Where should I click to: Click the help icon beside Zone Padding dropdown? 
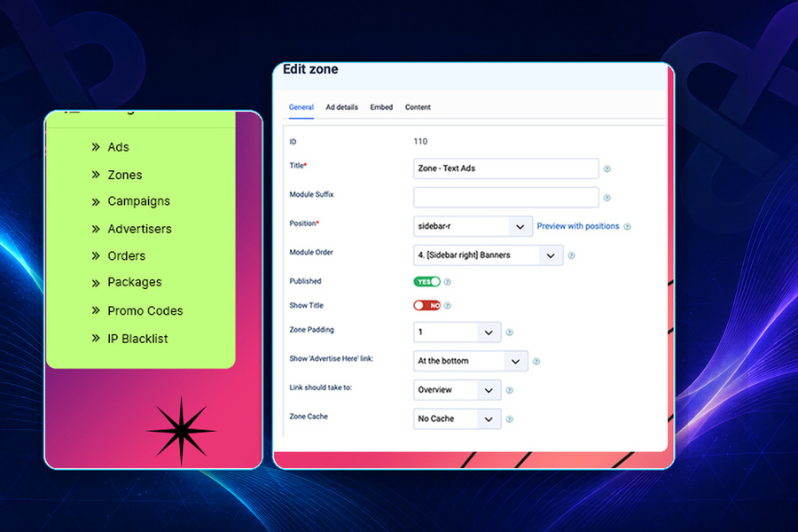pos(509,332)
